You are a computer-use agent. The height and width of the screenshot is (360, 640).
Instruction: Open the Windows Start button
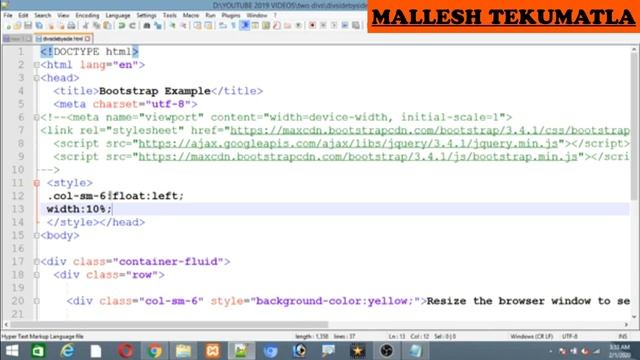pyautogui.click(x=12, y=351)
